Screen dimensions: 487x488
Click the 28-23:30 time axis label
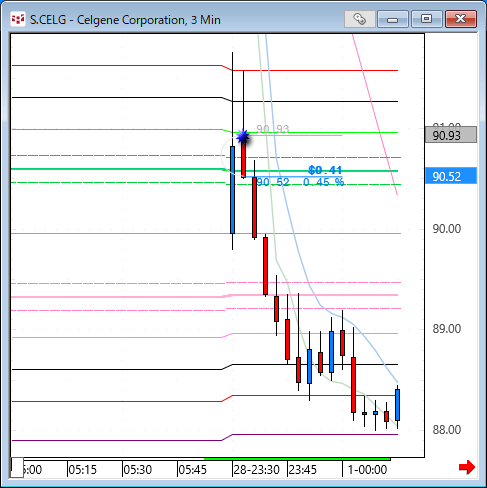click(256, 470)
